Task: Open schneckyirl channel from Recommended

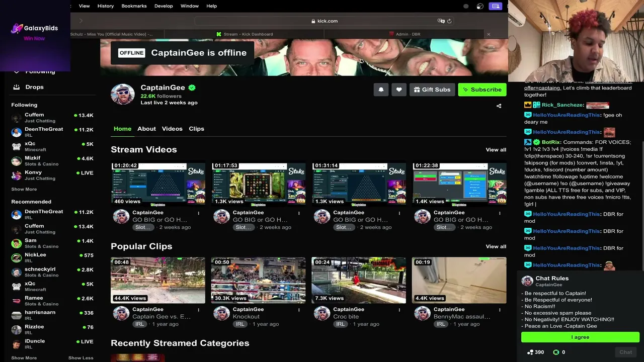Action: point(52,272)
